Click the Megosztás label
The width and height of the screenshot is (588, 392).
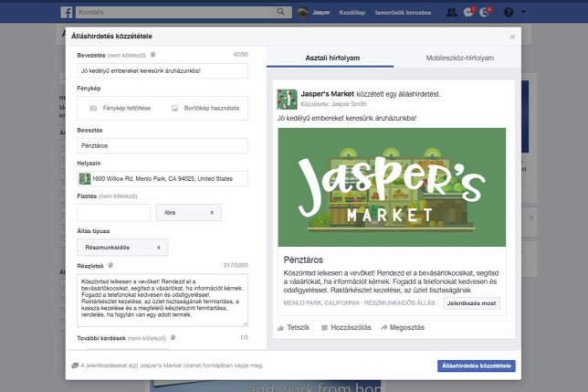point(407,327)
